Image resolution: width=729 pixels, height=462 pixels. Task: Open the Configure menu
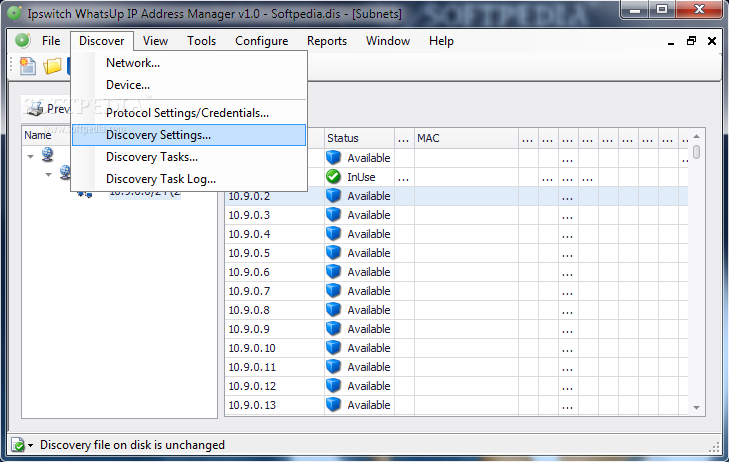pos(261,41)
